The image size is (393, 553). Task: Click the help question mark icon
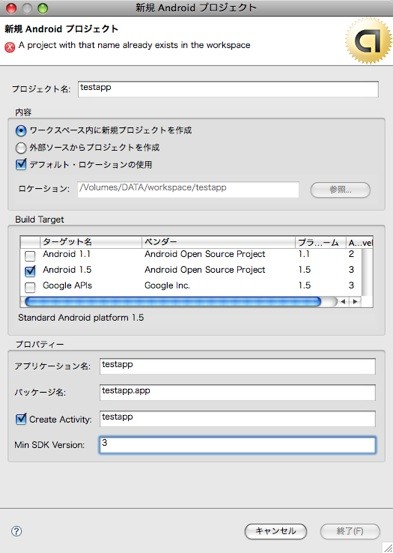coord(17,531)
